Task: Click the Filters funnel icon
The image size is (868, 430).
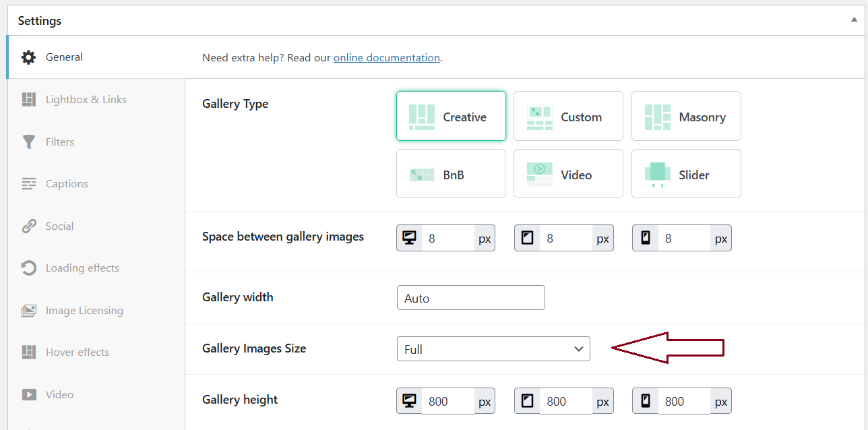Action: (28, 142)
